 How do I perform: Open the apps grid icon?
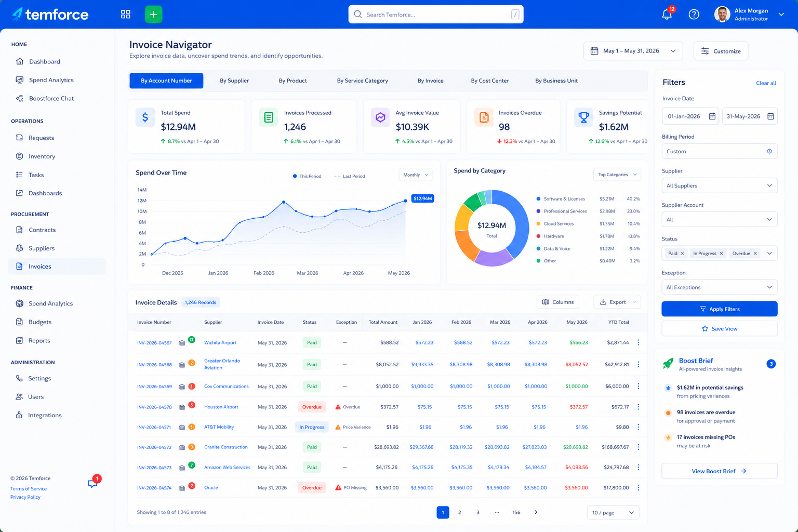pyautogui.click(x=126, y=15)
